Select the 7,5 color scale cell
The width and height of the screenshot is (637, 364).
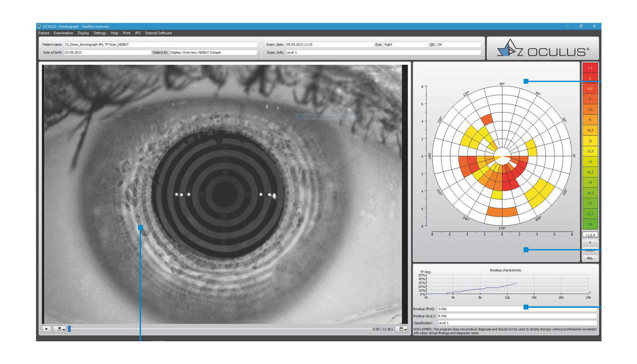pyautogui.click(x=590, y=110)
